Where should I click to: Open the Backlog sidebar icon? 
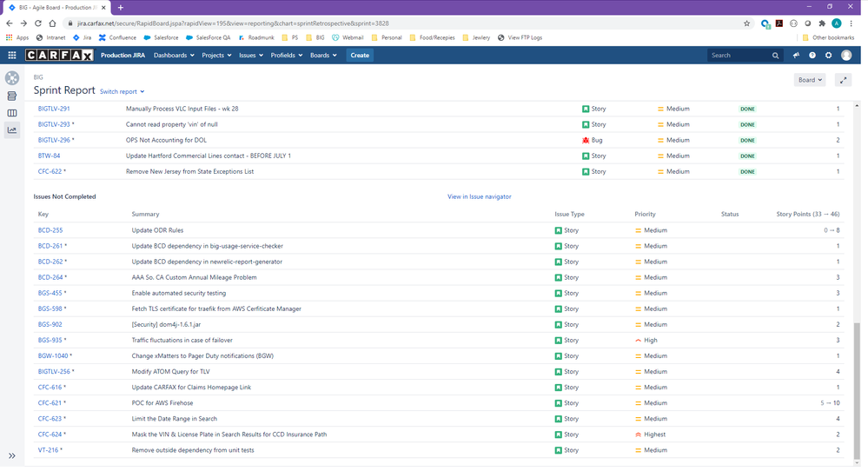click(12, 96)
